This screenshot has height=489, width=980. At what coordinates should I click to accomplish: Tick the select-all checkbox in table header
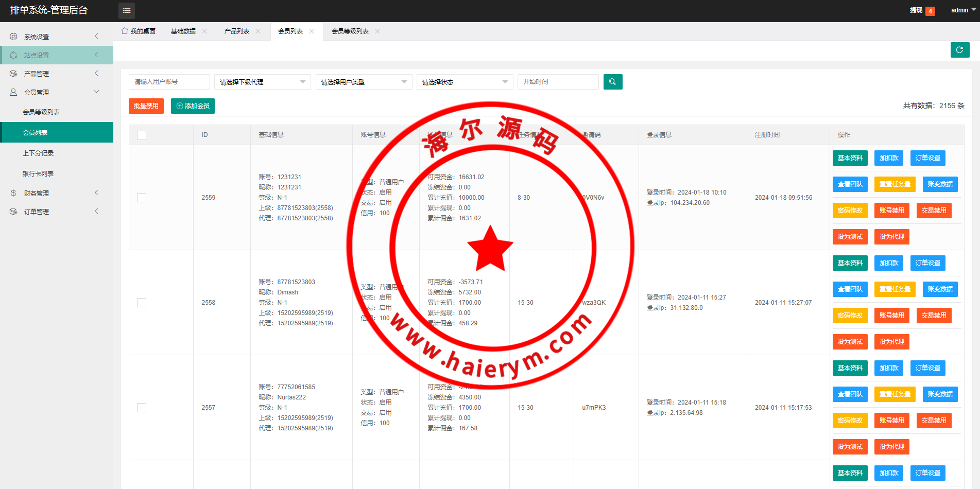(142, 135)
